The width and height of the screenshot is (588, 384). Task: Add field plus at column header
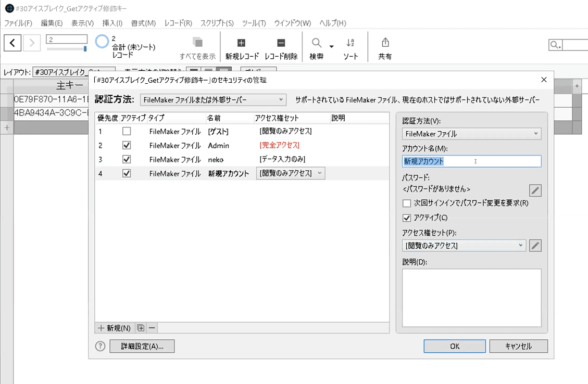[x=577, y=86]
